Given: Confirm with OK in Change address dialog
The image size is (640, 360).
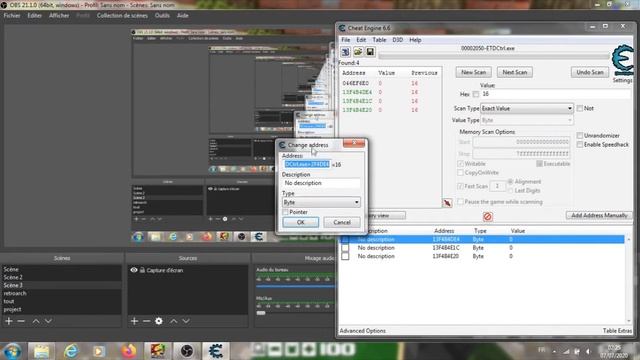Looking at the screenshot, I should [x=301, y=222].
